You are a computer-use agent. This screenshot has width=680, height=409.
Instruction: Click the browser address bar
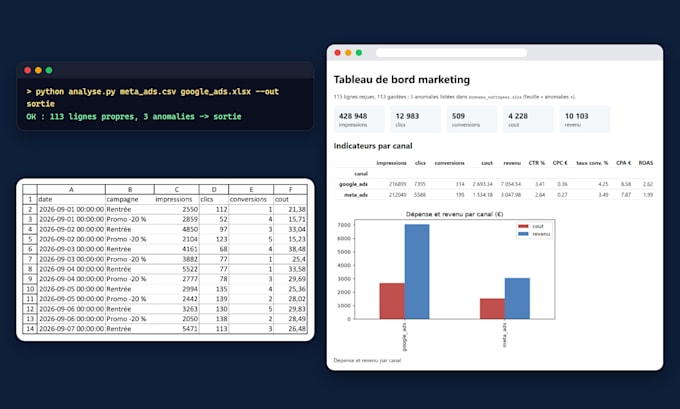[451, 52]
